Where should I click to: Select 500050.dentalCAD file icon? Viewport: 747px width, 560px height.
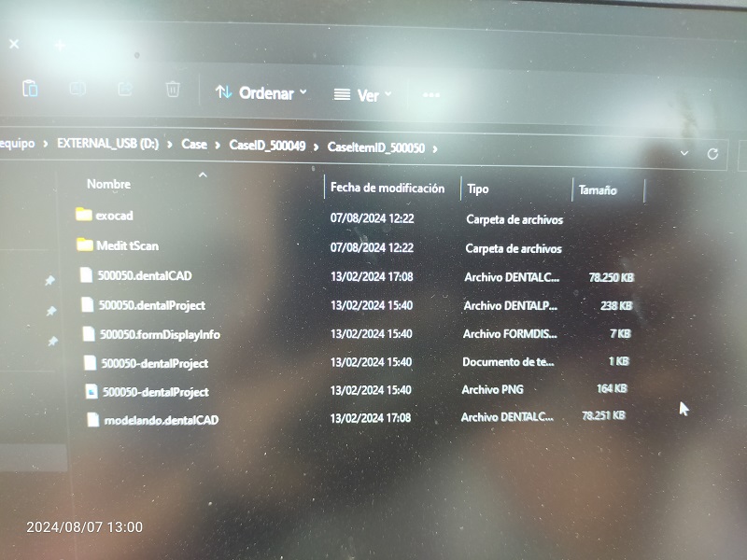86,274
